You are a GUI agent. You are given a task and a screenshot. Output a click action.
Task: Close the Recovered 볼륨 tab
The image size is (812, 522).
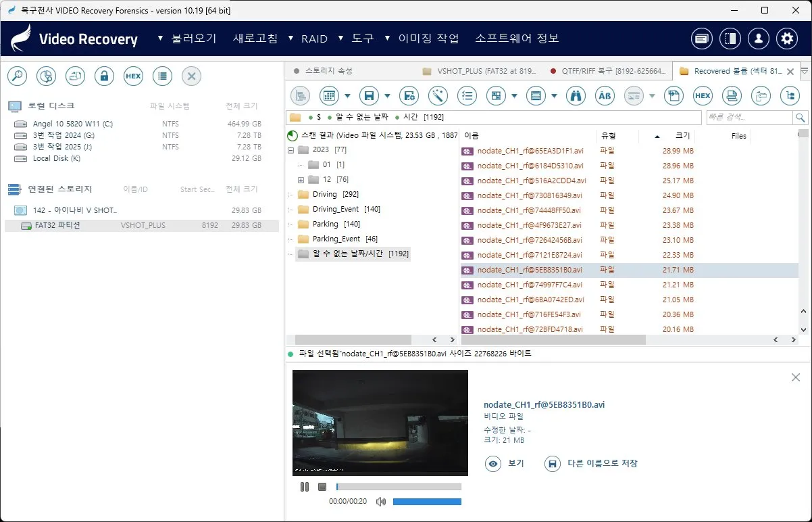click(792, 71)
